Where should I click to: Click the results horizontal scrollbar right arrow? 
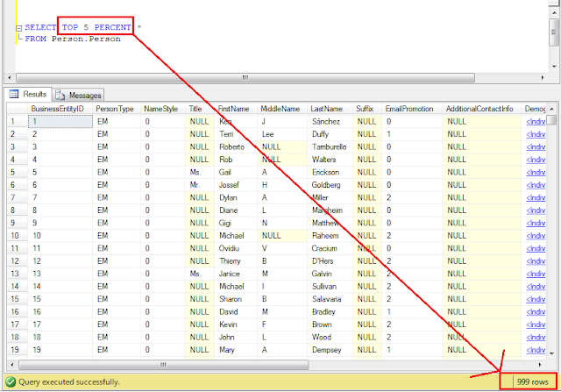540,365
